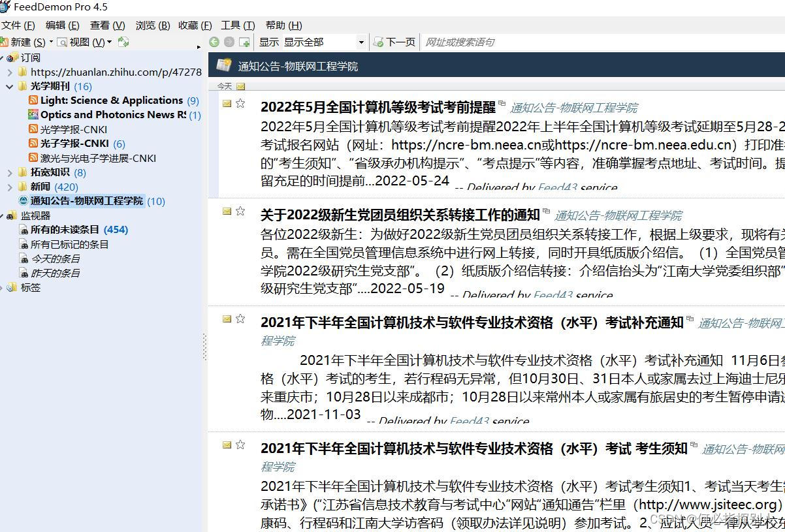This screenshot has height=532, width=785.
Task: Click the green back navigation arrow
Action: tap(214, 42)
